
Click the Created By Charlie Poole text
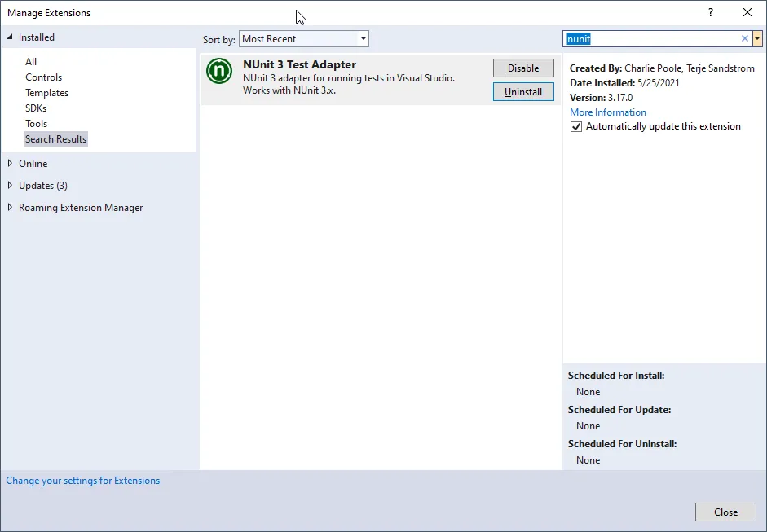[662, 68]
